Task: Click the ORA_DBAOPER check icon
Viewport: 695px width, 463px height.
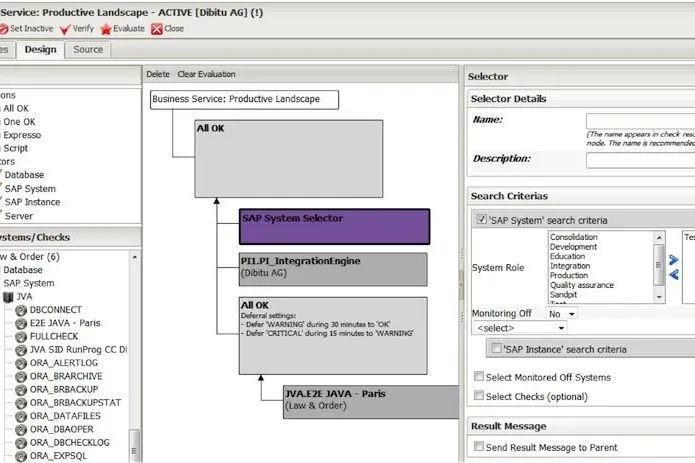Action: point(21,430)
